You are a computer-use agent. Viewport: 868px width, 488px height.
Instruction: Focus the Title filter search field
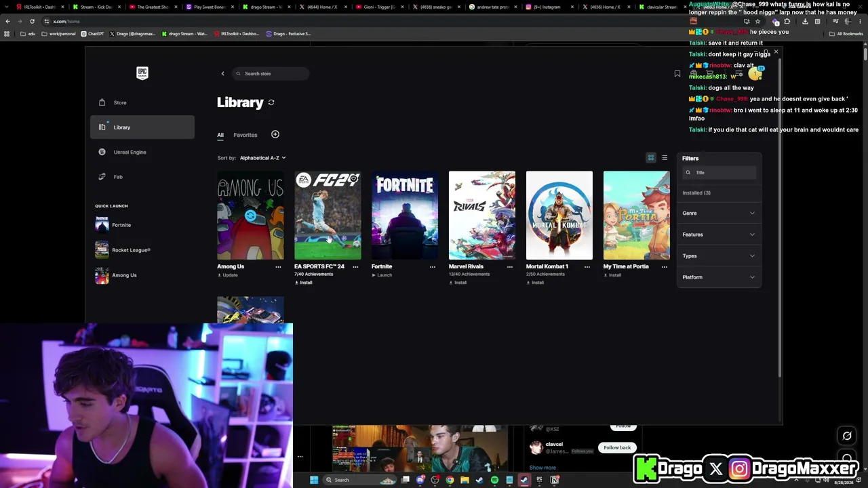pos(719,173)
